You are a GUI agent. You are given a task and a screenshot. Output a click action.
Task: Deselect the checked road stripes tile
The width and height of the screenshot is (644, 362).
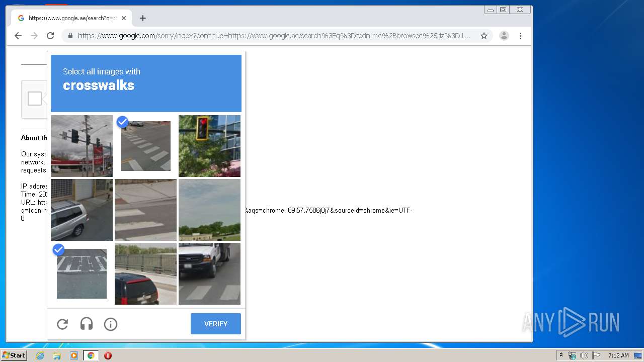coord(82,274)
